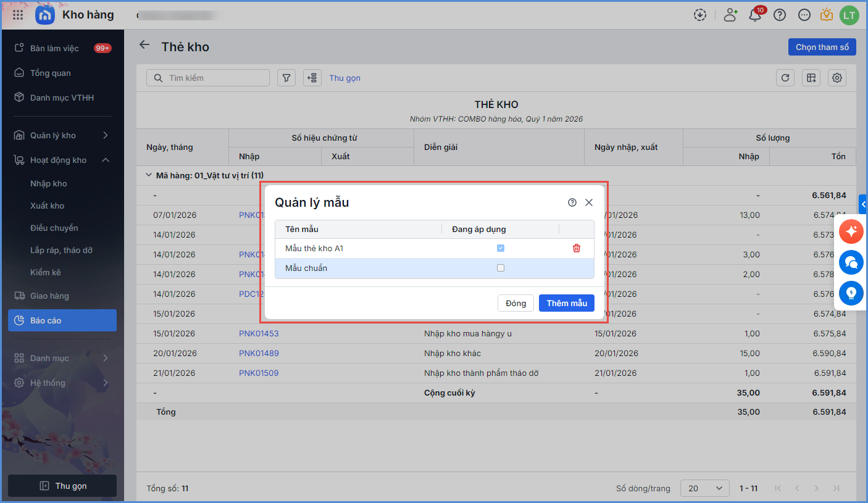The image size is (868, 503).
Task: Click the back arrow beside Thẻ kho
Action: [144, 45]
